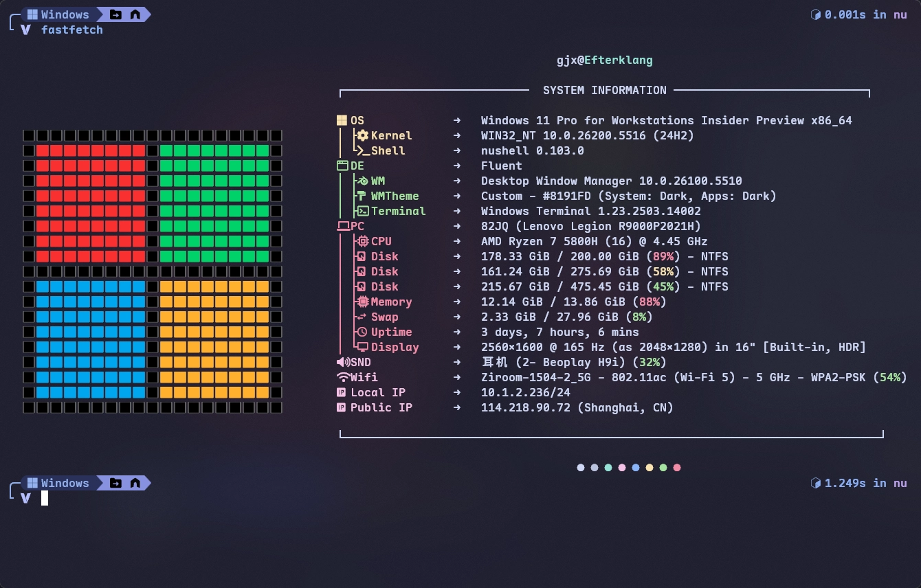
Task: Click the window icon beside DE
Action: click(342, 166)
